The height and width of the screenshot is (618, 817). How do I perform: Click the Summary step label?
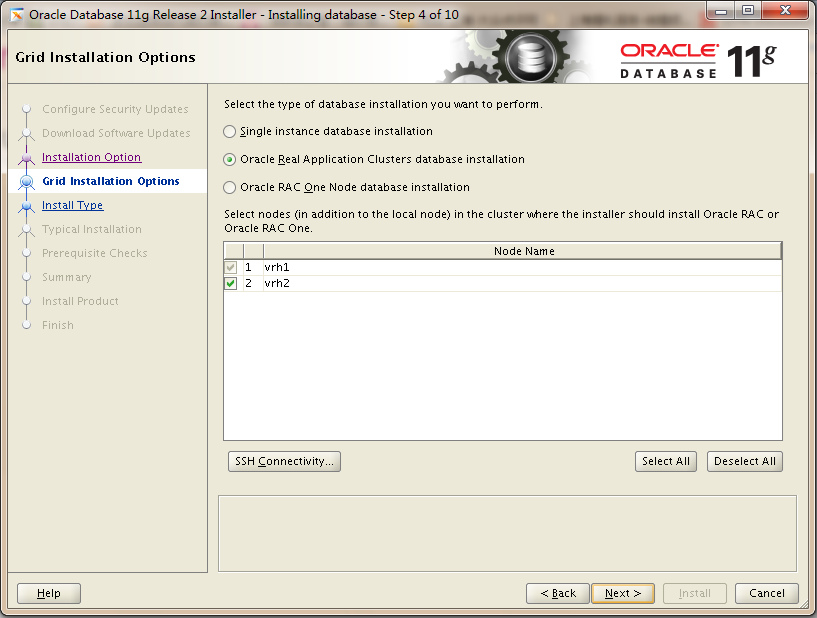pos(67,277)
